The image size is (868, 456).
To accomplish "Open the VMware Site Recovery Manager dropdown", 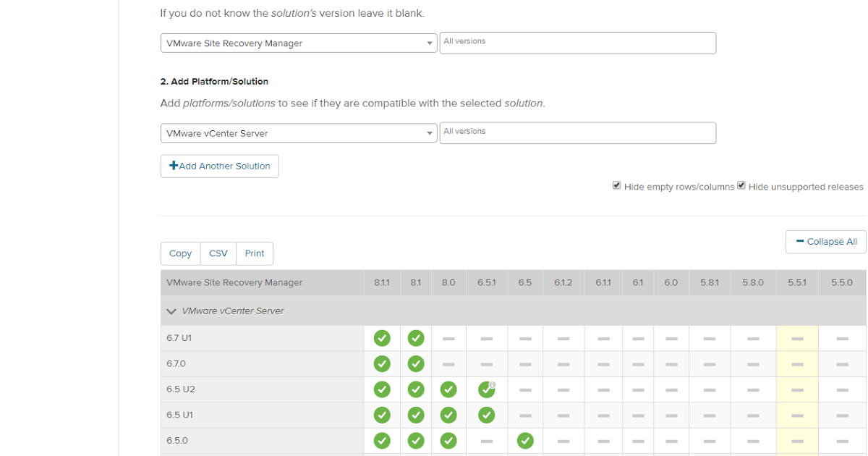I will pos(298,43).
